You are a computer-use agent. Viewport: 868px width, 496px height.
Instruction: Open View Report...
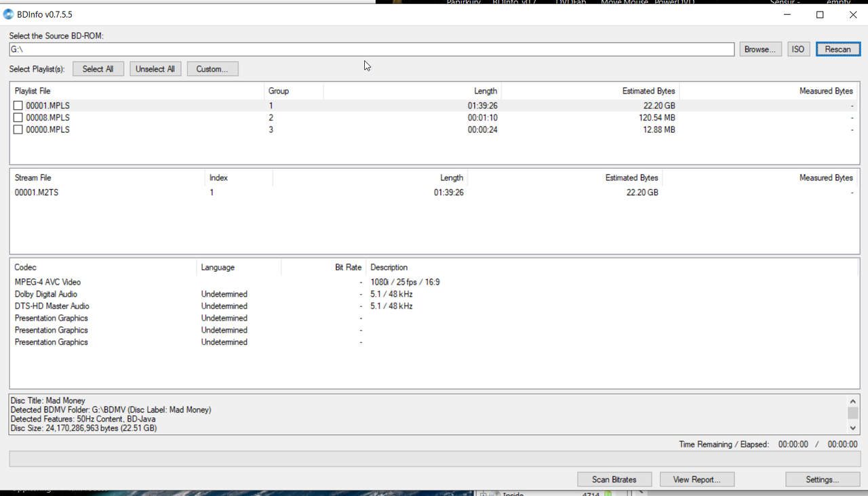(696, 480)
